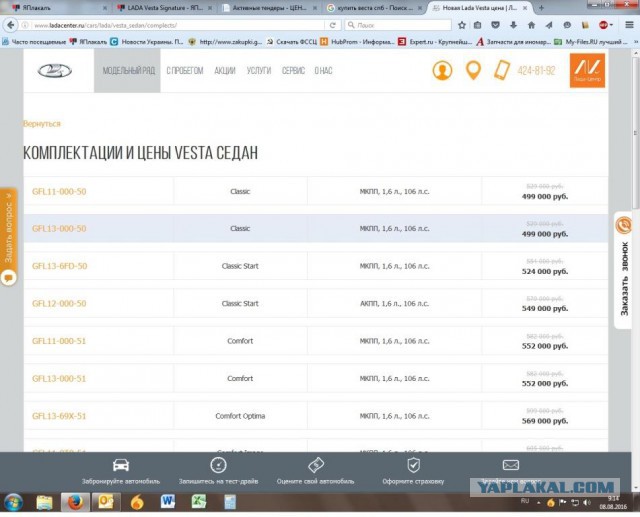Open Excel from the taskbar

pos(199,502)
